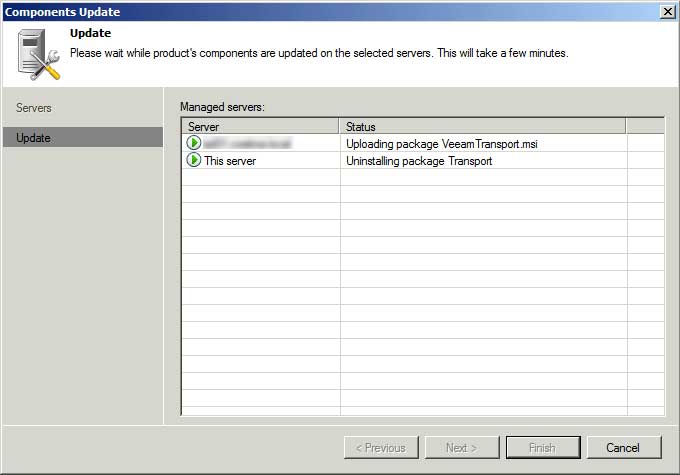This screenshot has height=475, width=680.
Task: Click the 'Components Update' window title
Action: (62, 12)
